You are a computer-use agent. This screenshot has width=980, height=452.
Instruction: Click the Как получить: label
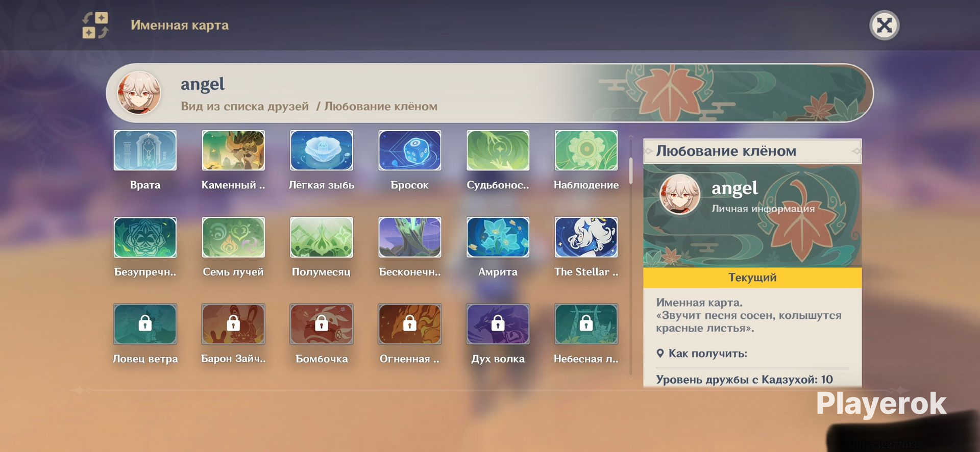click(707, 354)
